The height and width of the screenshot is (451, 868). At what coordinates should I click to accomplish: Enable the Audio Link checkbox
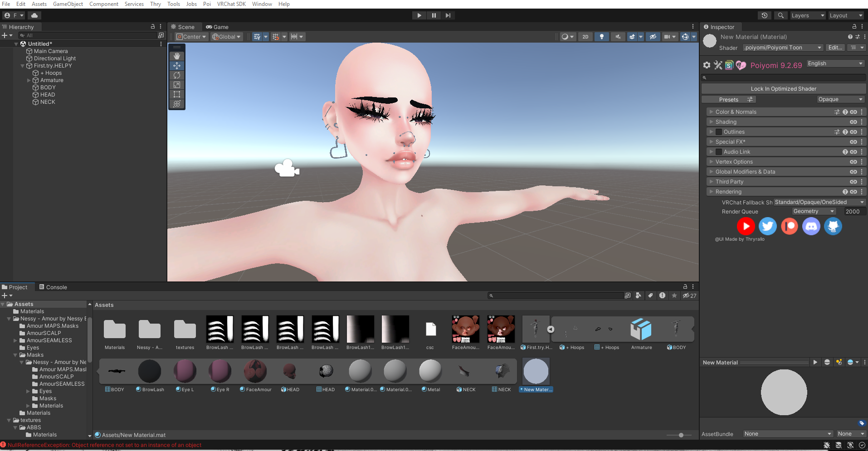(x=719, y=152)
